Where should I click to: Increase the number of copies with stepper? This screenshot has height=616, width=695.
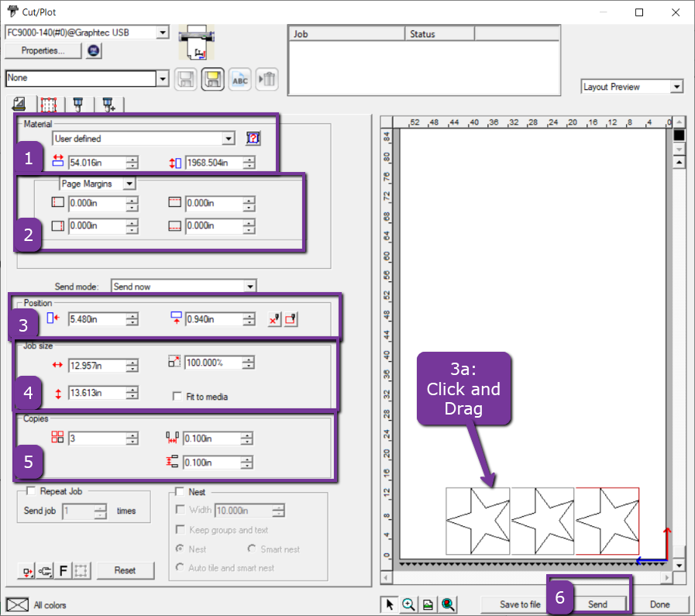pos(132,435)
